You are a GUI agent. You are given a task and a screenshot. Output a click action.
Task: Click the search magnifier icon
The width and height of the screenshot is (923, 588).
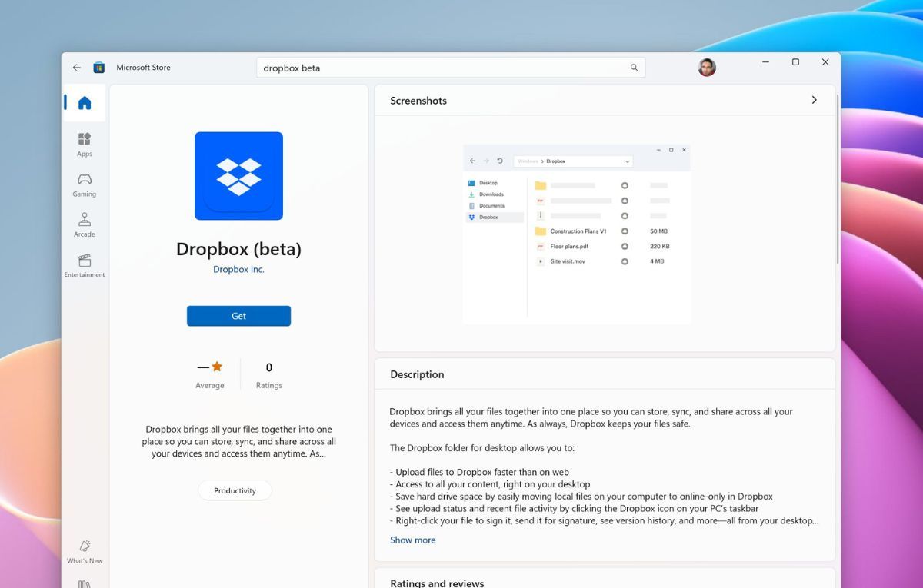tap(634, 68)
